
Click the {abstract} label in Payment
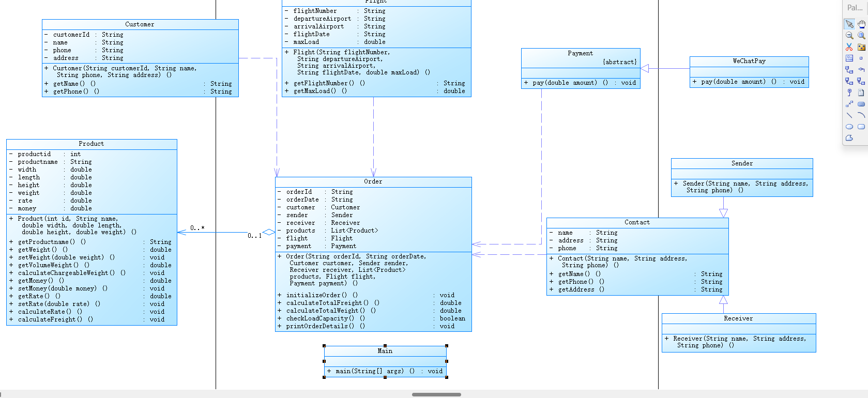[x=620, y=62]
